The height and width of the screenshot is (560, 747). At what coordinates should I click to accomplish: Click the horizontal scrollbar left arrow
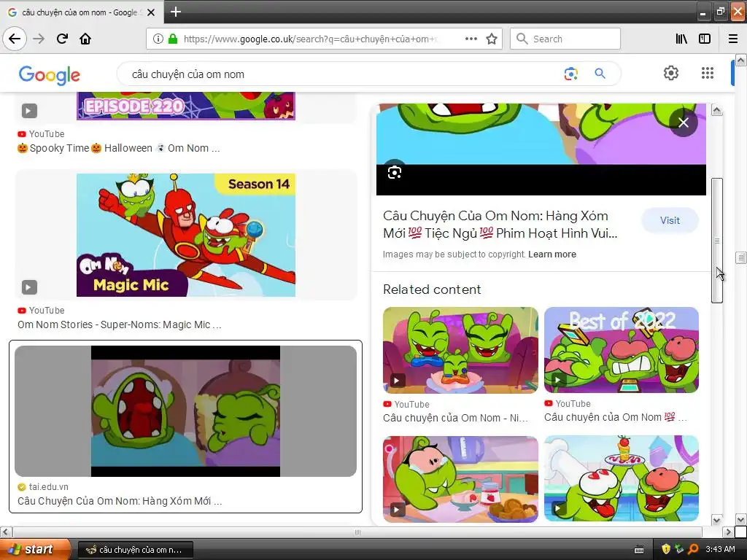[x=6, y=532]
